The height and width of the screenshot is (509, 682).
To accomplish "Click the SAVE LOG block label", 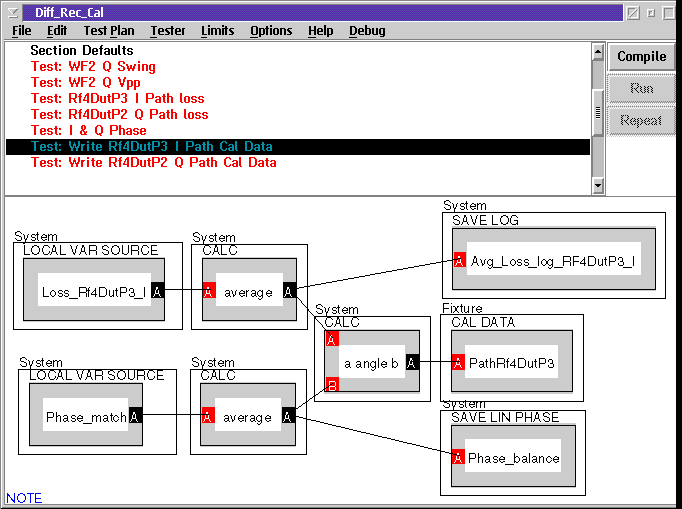I will (x=485, y=221).
